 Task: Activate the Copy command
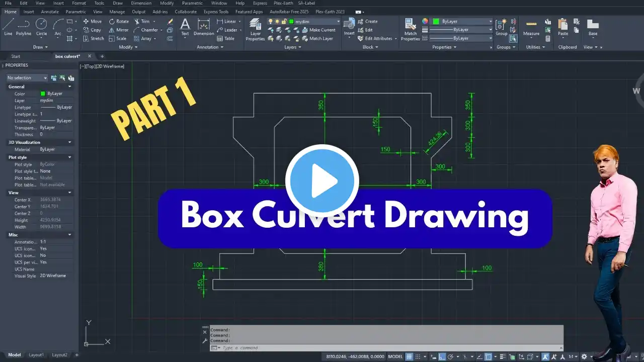[x=92, y=30]
